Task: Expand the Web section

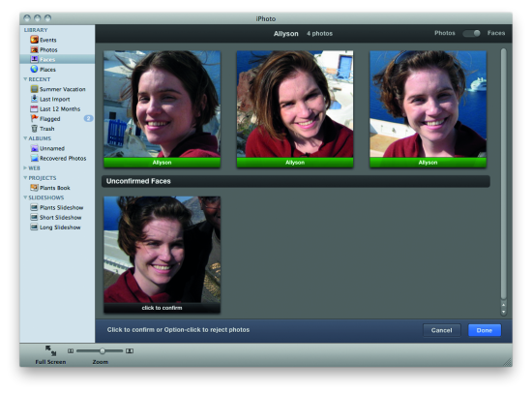Action: click(x=25, y=167)
